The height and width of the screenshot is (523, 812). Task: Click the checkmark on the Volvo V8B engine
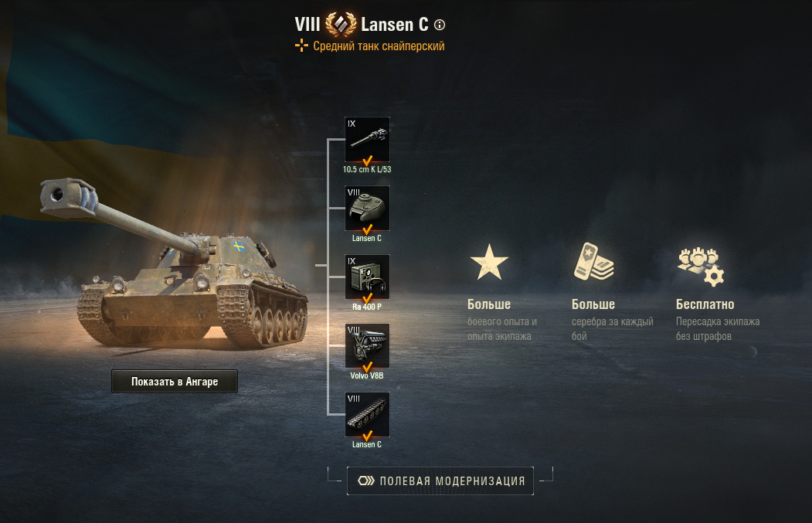(x=367, y=367)
